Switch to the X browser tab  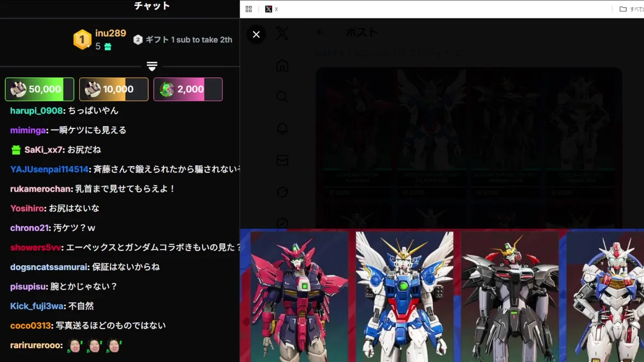point(272,9)
